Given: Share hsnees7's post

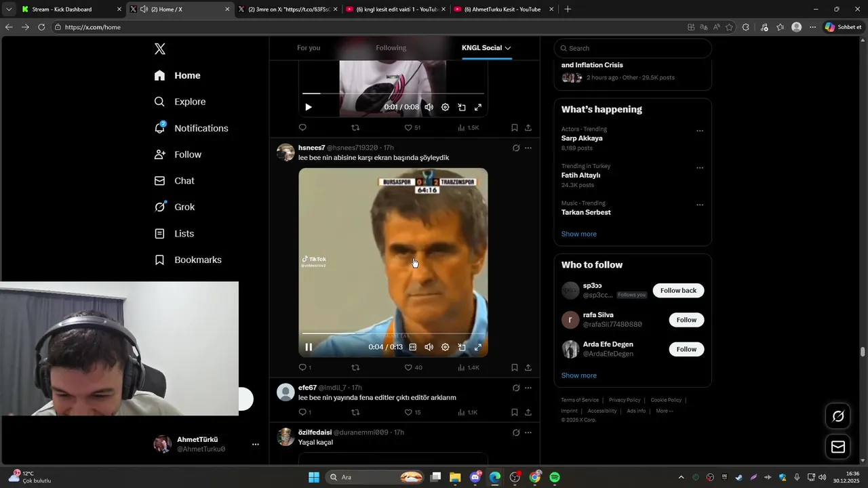Looking at the screenshot, I should point(528,367).
